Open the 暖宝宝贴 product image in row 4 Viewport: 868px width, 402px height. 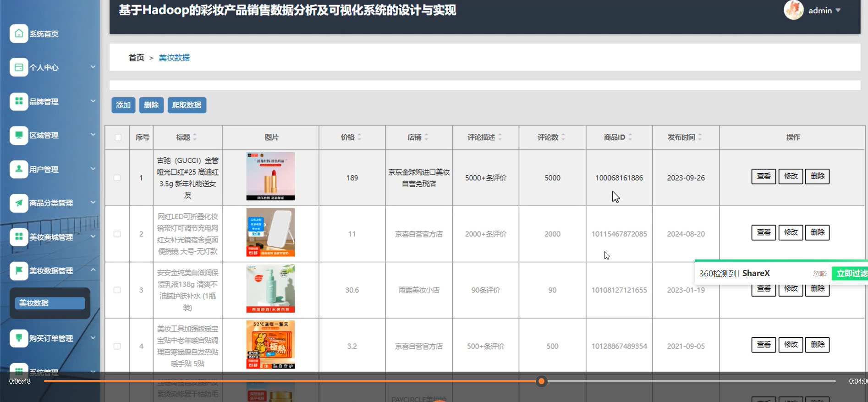[x=270, y=345]
